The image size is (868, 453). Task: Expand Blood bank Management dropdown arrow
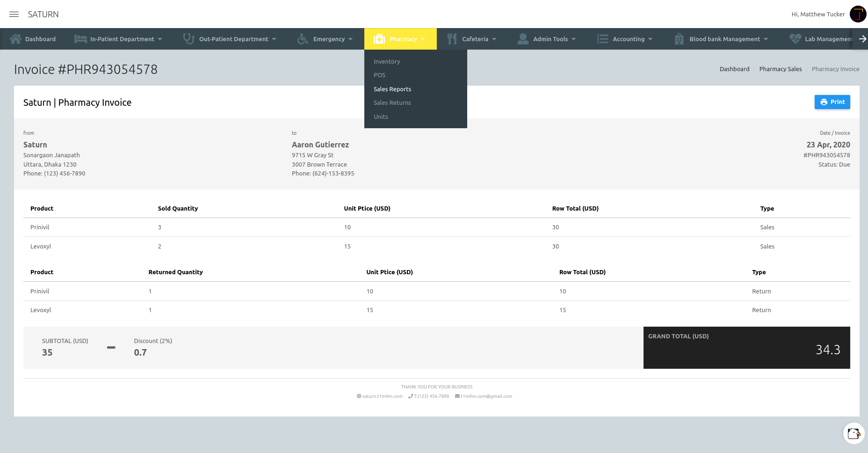(x=766, y=39)
